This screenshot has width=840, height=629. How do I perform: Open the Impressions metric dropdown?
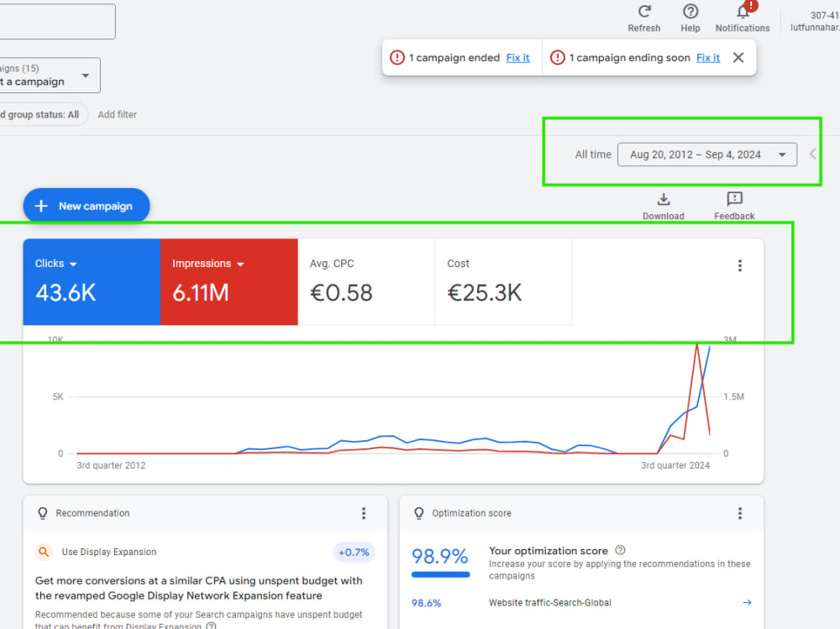(207, 264)
